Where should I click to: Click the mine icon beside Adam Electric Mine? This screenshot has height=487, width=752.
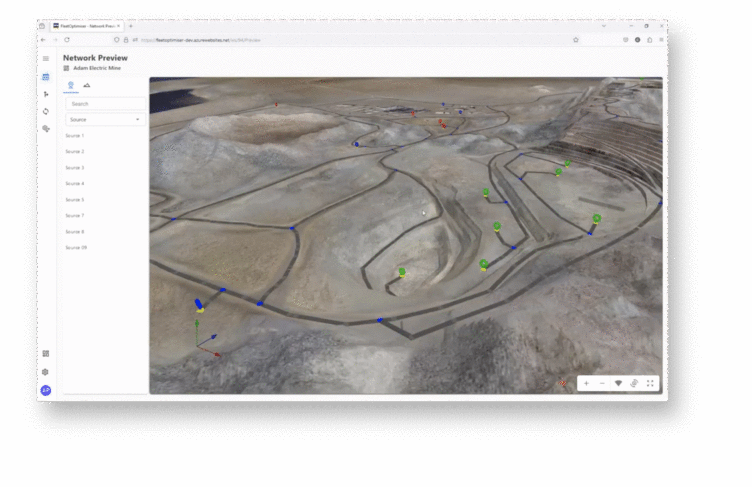click(67, 68)
